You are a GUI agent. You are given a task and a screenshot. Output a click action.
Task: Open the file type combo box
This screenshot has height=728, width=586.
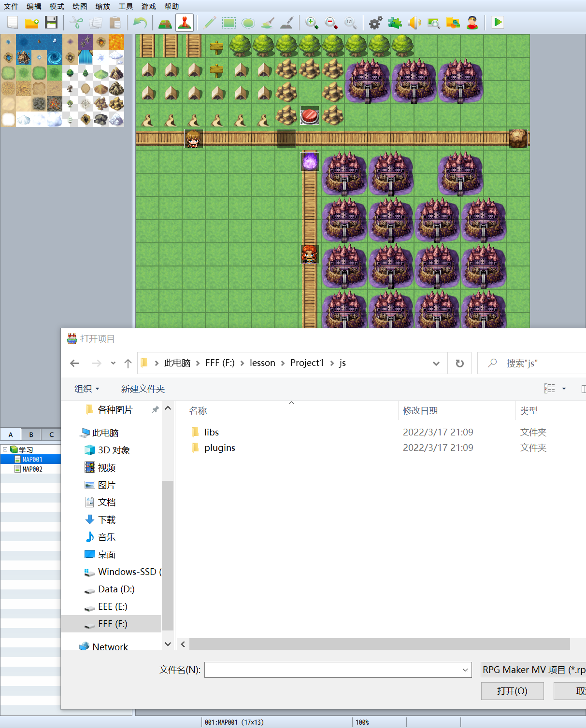click(x=533, y=670)
